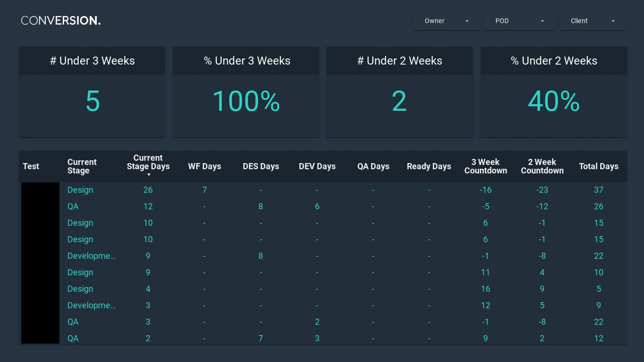Select the DES Days column header
Viewport: 644px width, 362px height.
[x=261, y=166]
